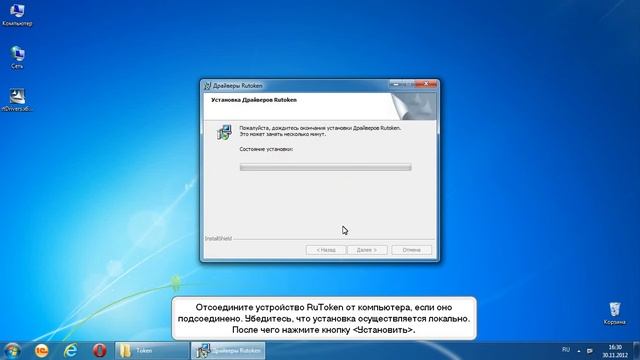640x360 pixels.
Task: Click the 'Состояние установки:' label
Action: [266, 149]
